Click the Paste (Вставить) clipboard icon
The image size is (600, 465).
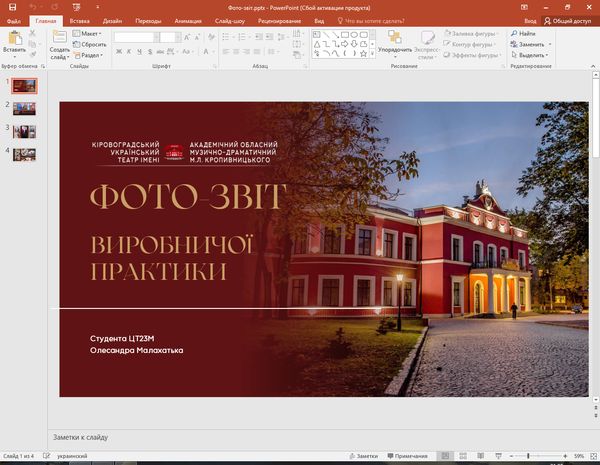click(x=14, y=38)
